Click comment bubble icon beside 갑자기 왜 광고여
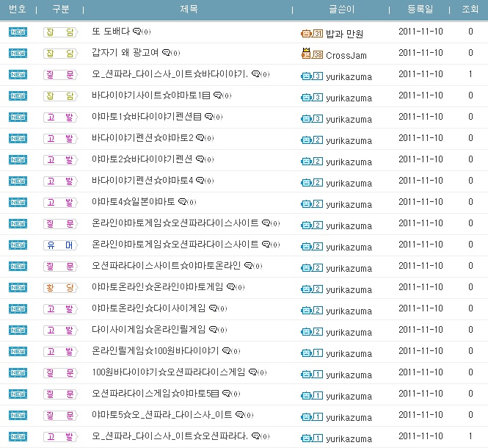The height and width of the screenshot is (448, 488). click(166, 54)
